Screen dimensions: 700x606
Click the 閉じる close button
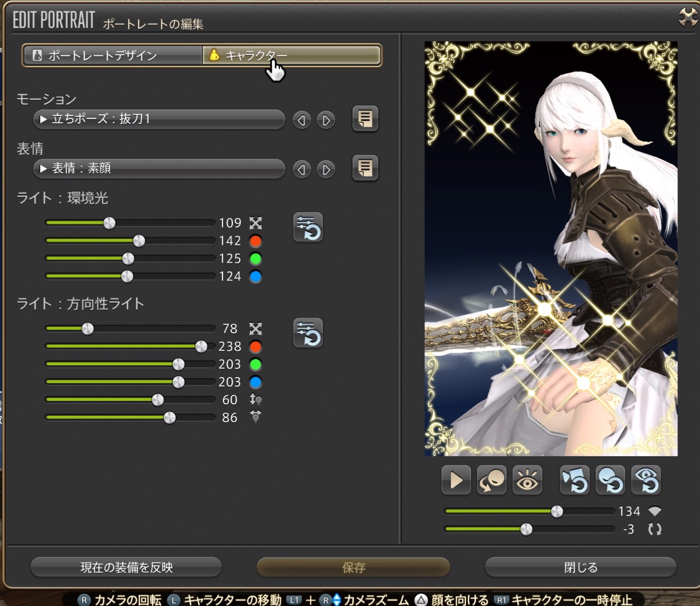pos(581,568)
